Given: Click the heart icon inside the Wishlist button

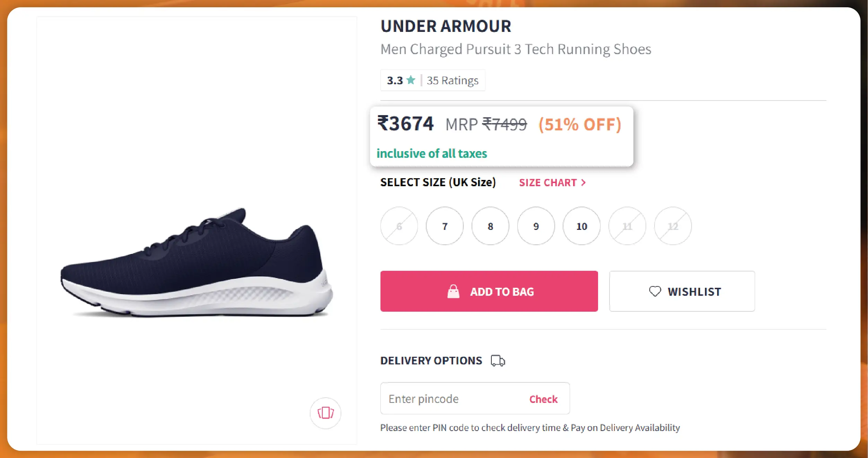Looking at the screenshot, I should coord(655,292).
